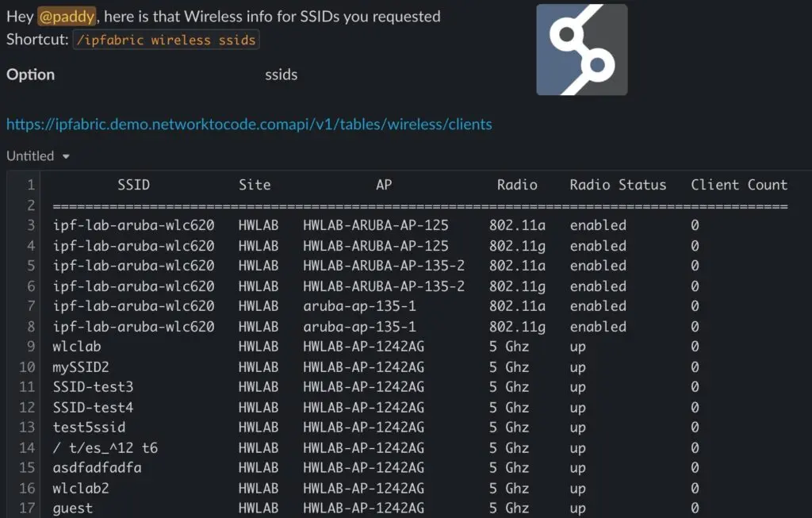The height and width of the screenshot is (518, 812).
Task: Select the guest SSID entry
Action: pos(72,508)
